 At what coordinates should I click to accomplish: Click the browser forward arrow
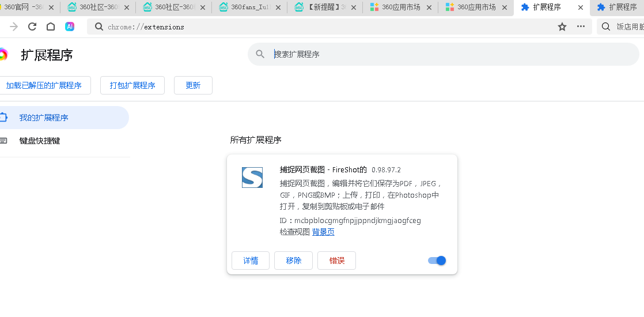(x=14, y=27)
